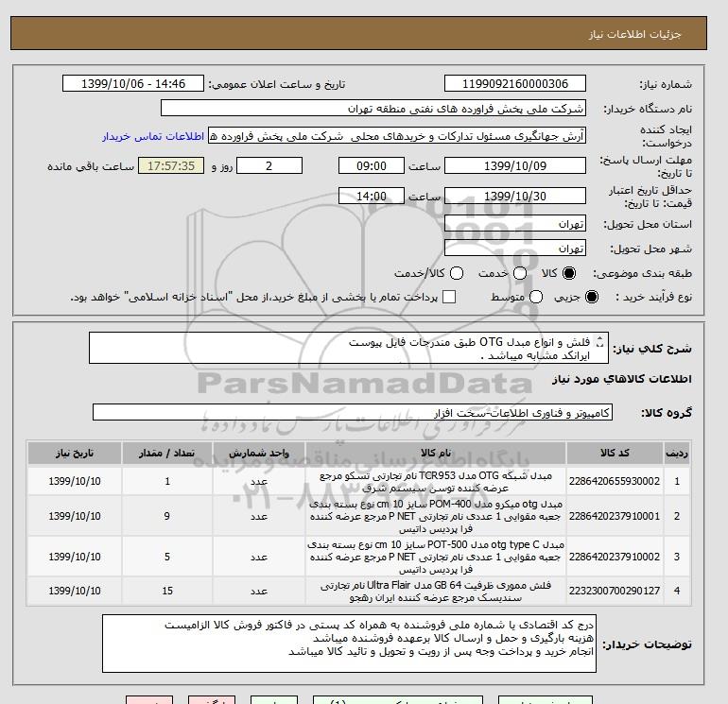Click the price validity date 1399/10/30
Viewport: 728px width, 704px height.
point(515,197)
